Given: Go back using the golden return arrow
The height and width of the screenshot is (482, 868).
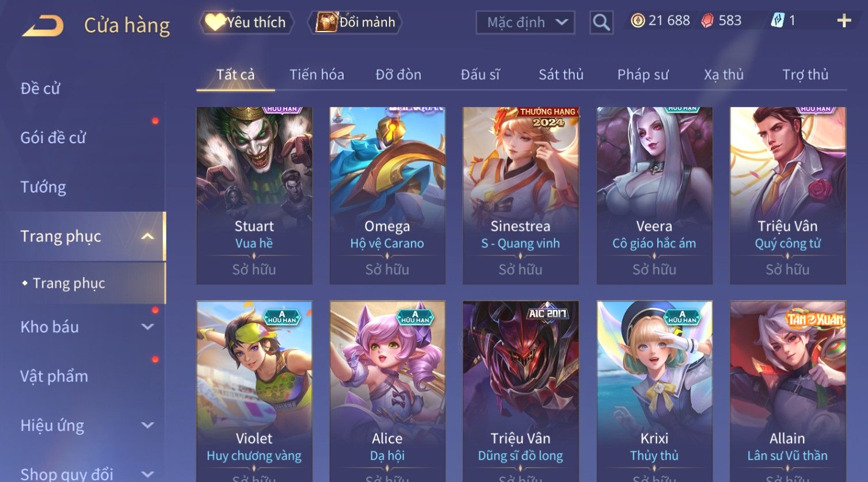Looking at the screenshot, I should pos(43,26).
